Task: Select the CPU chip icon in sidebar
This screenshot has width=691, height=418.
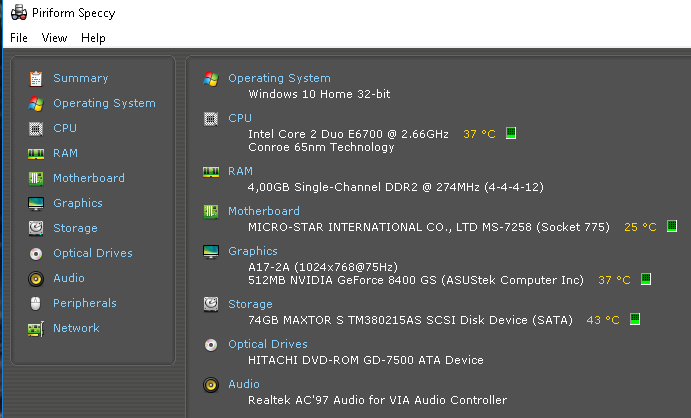Action: 36,129
